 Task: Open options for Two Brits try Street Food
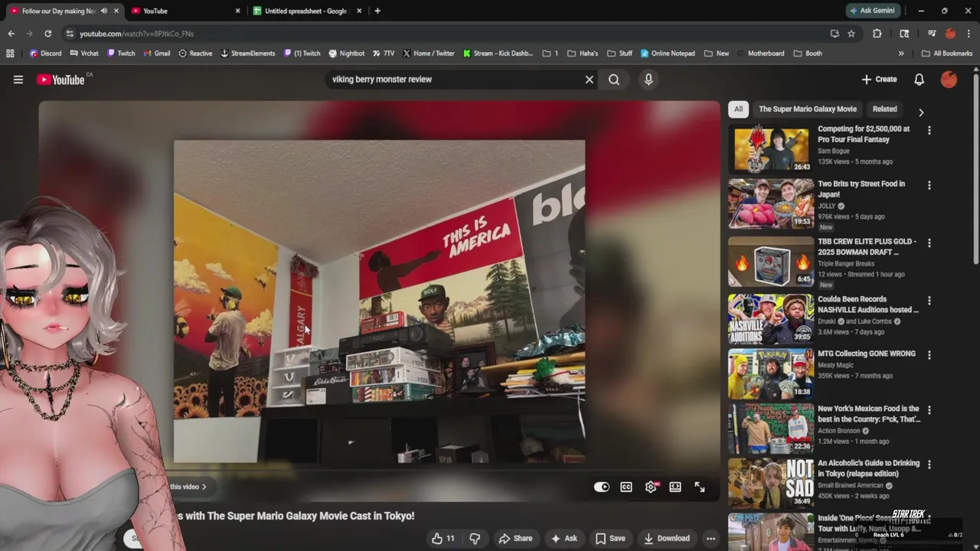pyautogui.click(x=929, y=185)
